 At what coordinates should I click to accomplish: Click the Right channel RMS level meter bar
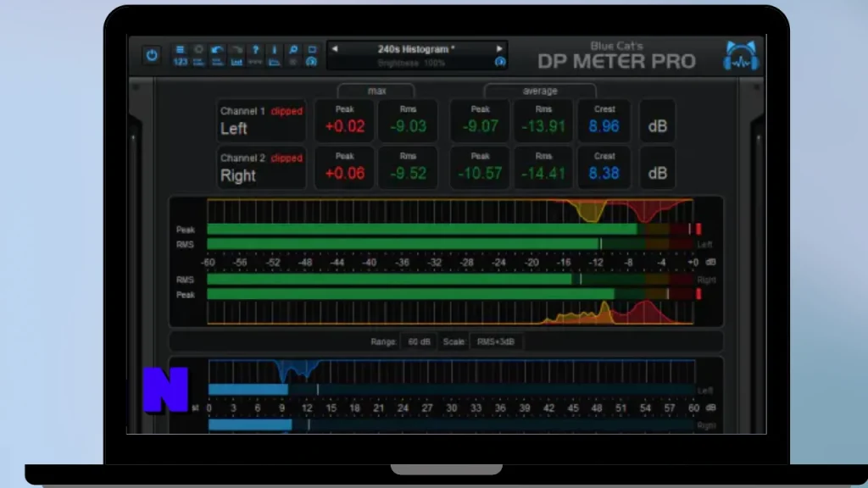[x=450, y=280]
